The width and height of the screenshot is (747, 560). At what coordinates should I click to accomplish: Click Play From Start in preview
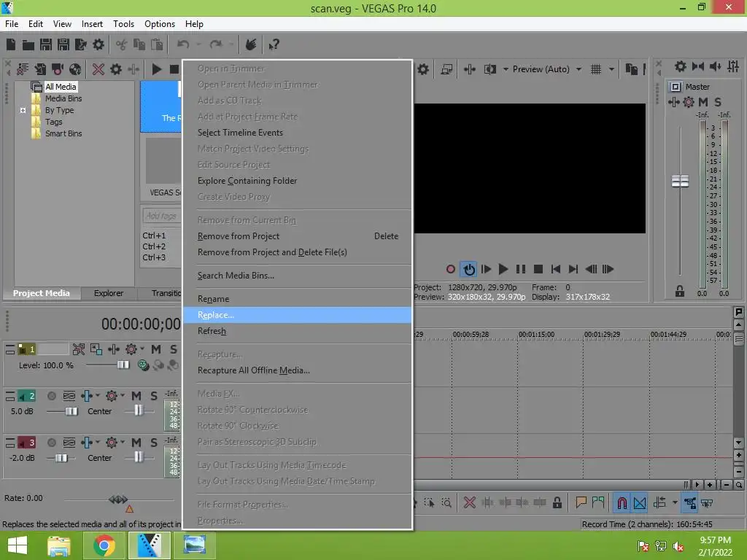(x=486, y=269)
